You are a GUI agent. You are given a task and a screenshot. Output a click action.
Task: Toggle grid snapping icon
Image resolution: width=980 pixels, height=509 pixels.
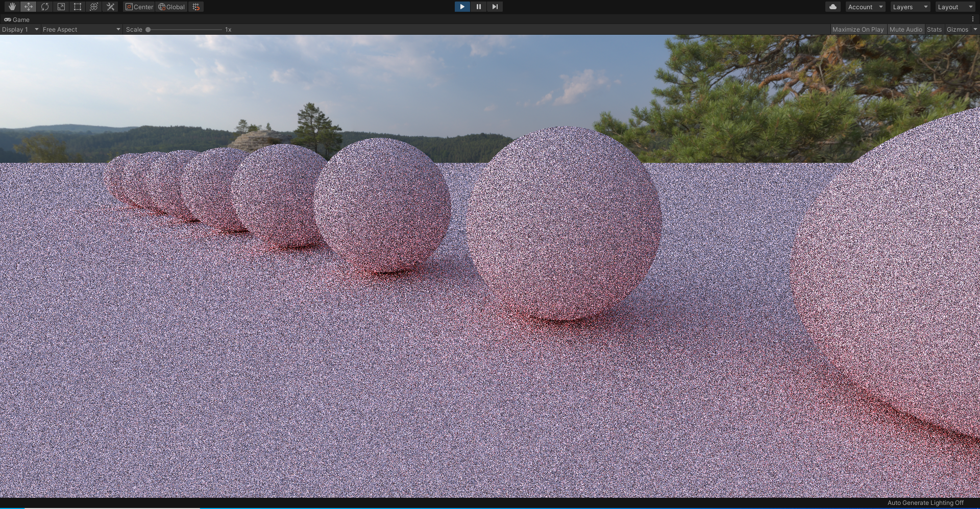pyautogui.click(x=196, y=7)
